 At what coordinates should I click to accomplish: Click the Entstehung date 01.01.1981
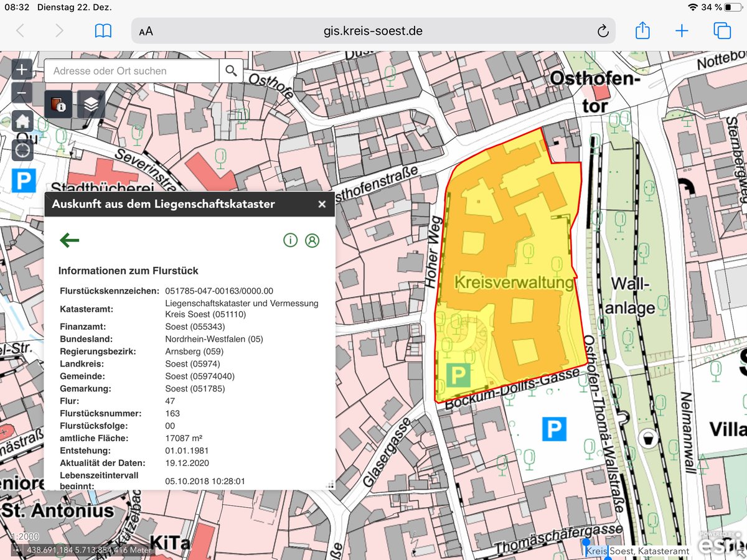[187, 450]
